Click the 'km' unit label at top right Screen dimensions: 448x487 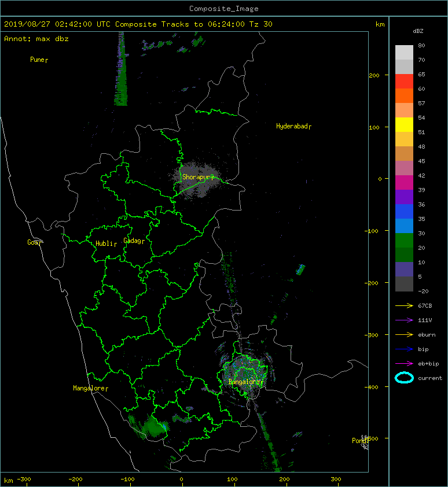pyautogui.click(x=380, y=24)
